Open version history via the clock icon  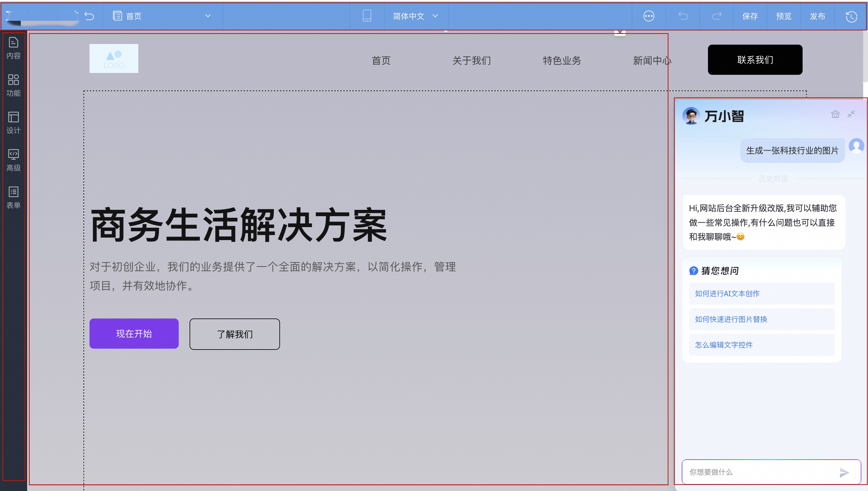(851, 16)
